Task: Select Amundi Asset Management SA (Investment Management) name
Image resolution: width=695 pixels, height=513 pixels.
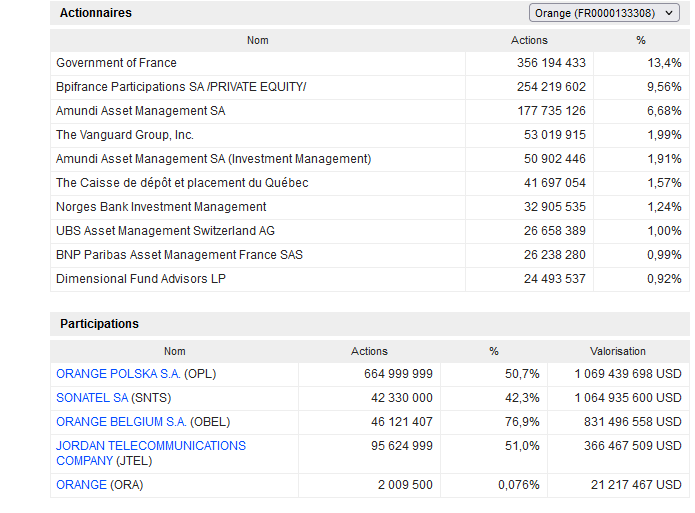Action: (213, 159)
